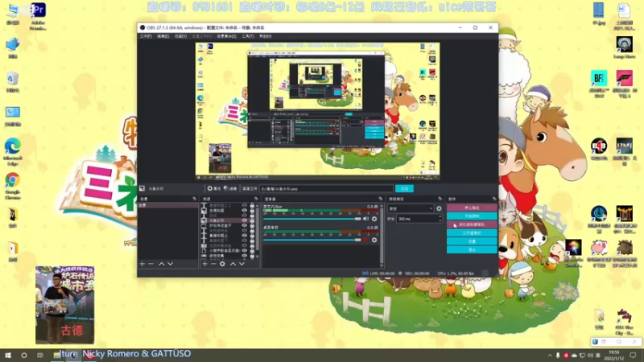
Task: Open Edit menu (E) in OBS
Action: [x=163, y=36]
